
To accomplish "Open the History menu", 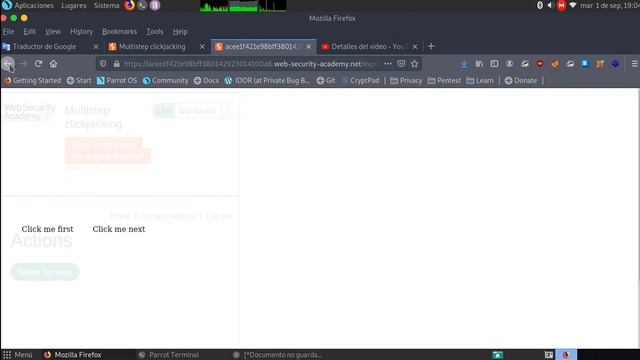I will [x=81, y=31].
